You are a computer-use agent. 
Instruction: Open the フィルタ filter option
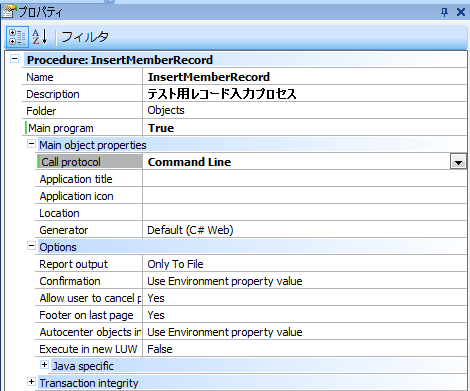pyautogui.click(x=85, y=37)
